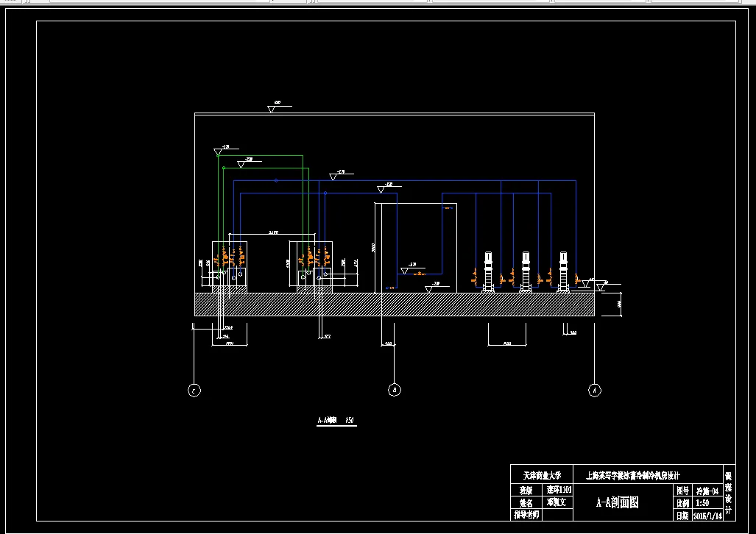The width and height of the screenshot is (756, 534).
Task: Click the "姓名" label cell
Action: coord(526,502)
